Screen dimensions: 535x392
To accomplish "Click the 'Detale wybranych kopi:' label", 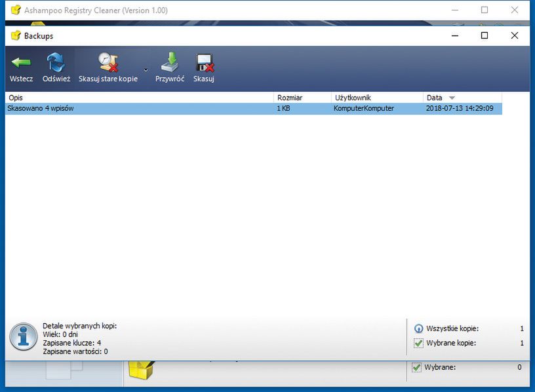I will tap(79, 326).
